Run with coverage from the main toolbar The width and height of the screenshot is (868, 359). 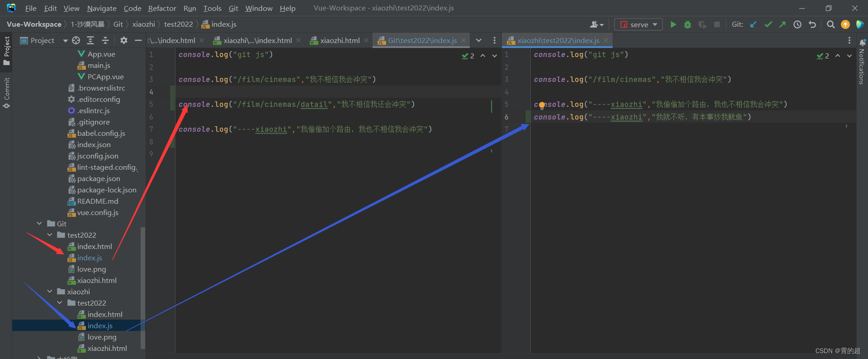pos(702,24)
